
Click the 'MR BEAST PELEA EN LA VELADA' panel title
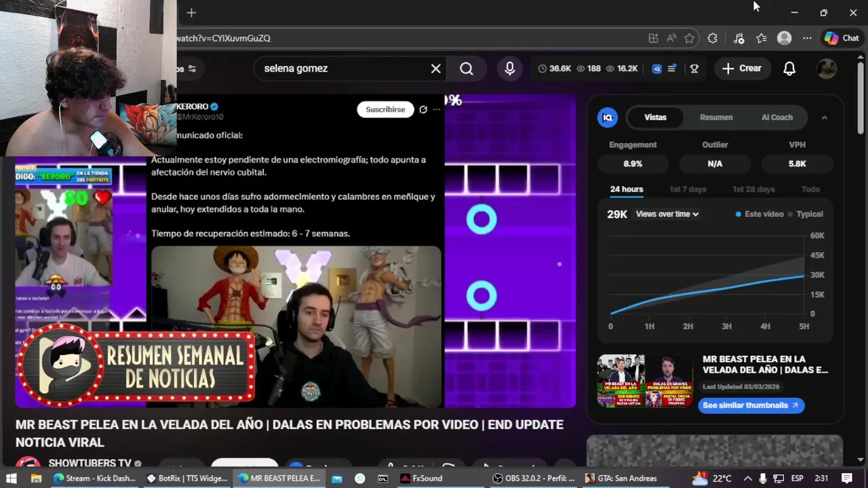point(765,365)
